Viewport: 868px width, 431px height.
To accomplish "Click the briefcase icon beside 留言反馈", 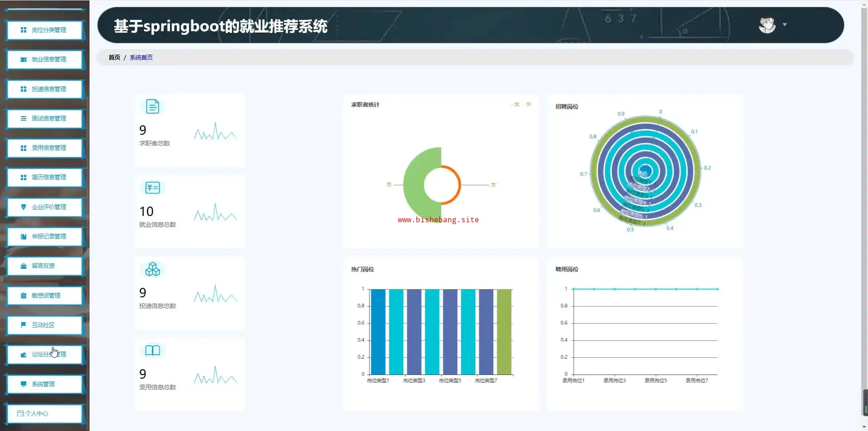I will [24, 266].
